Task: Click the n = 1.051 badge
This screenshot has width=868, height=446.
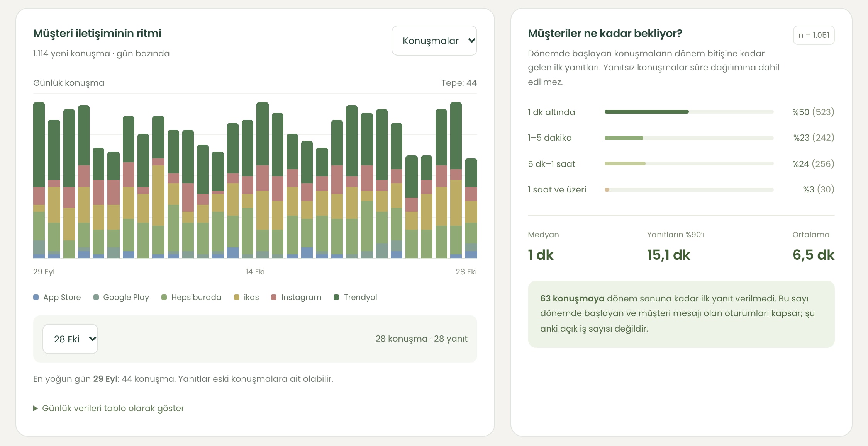Action: [x=814, y=35]
